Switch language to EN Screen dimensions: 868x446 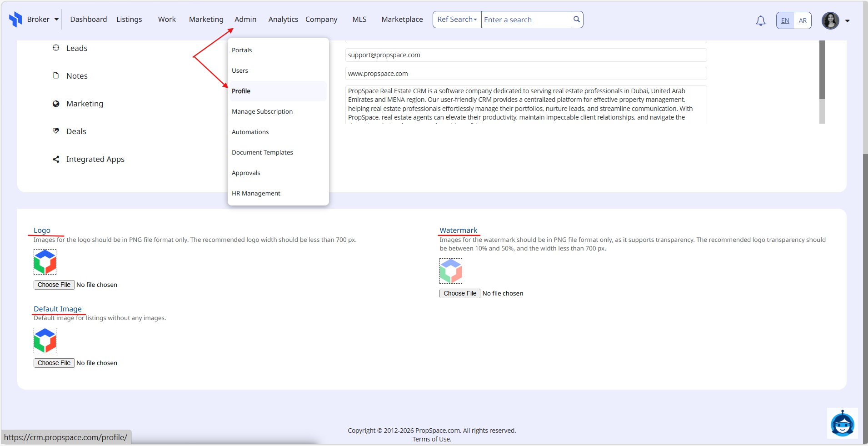[785, 20]
